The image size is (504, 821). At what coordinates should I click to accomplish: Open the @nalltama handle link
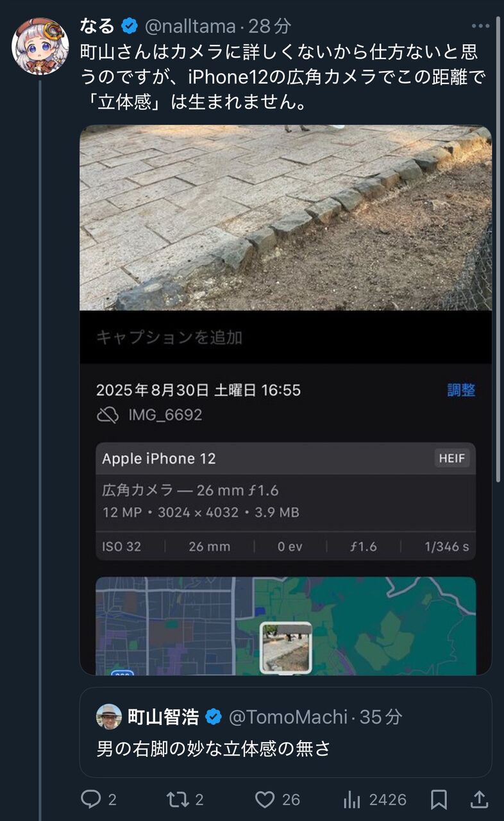click(x=190, y=26)
